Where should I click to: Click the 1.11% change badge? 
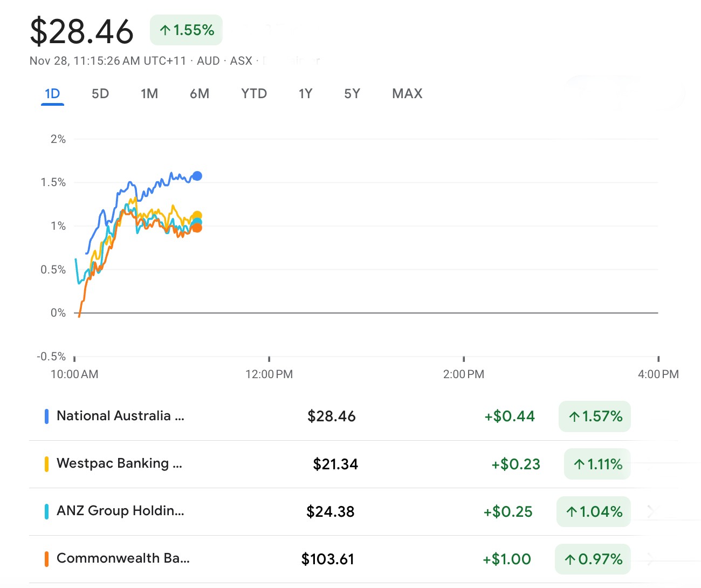coord(597,464)
